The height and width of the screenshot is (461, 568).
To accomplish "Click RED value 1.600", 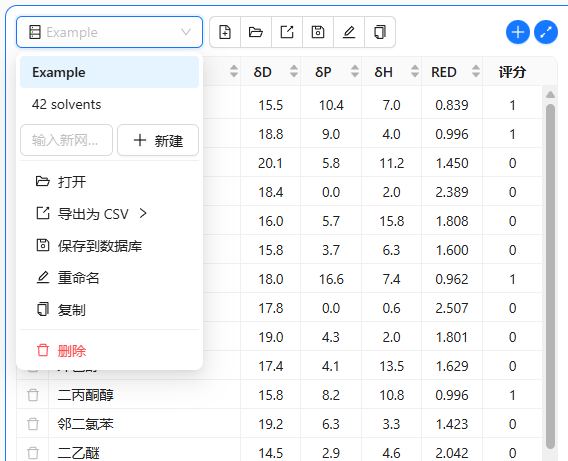I will click(x=452, y=250).
